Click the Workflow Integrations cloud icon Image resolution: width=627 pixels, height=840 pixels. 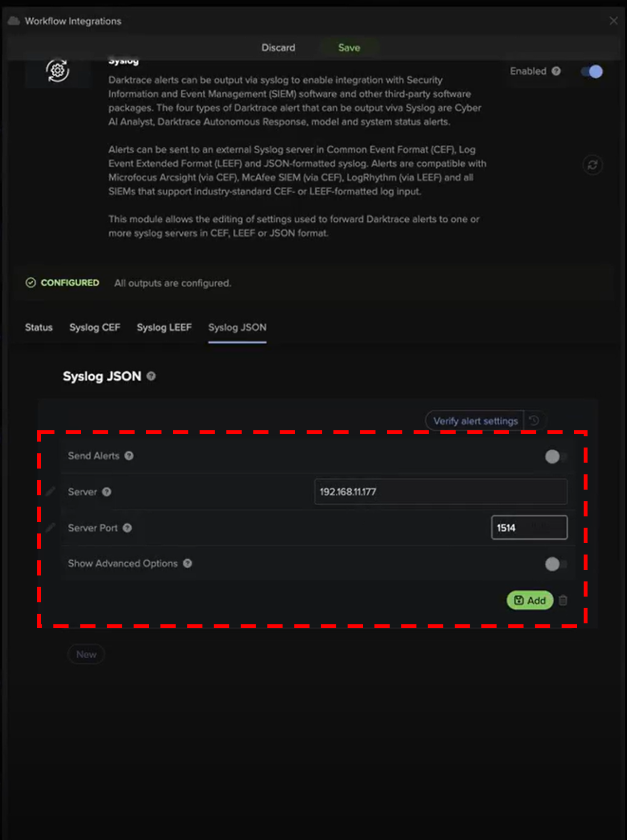coord(14,21)
